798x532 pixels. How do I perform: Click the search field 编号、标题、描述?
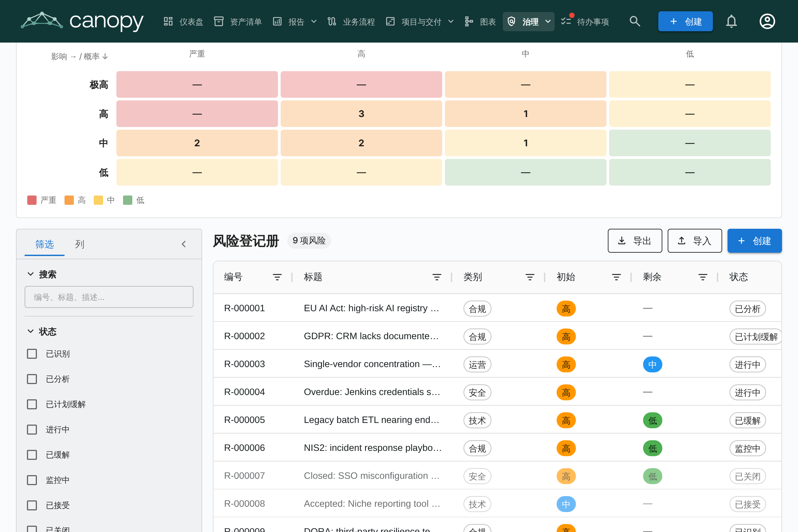tap(109, 297)
